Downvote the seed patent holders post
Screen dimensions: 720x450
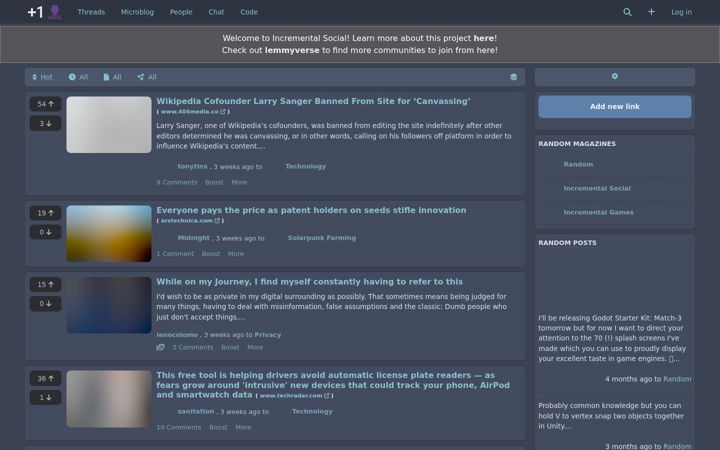(x=45, y=232)
